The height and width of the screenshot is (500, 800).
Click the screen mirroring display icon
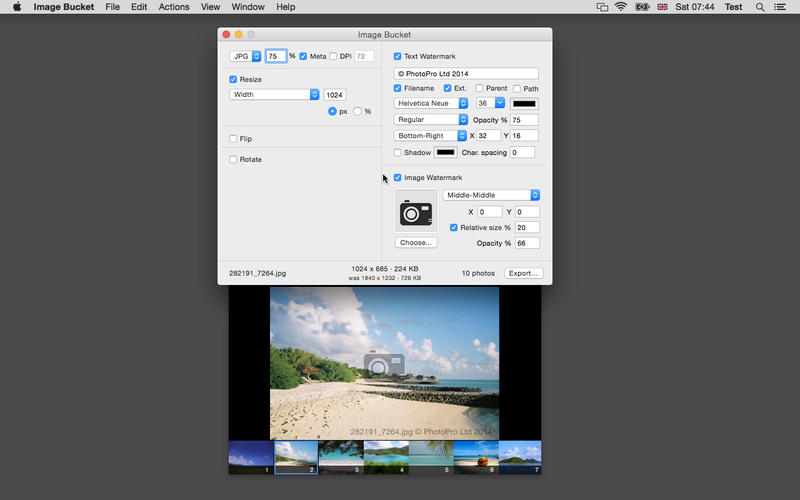tap(602, 7)
